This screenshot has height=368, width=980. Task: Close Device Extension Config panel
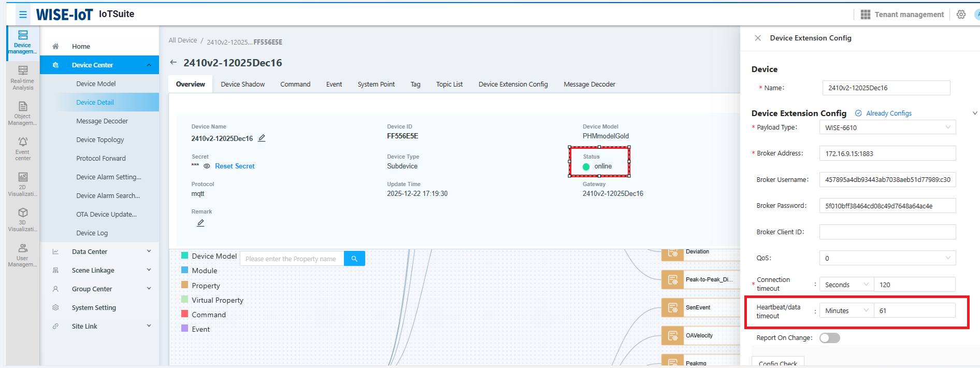click(x=758, y=38)
